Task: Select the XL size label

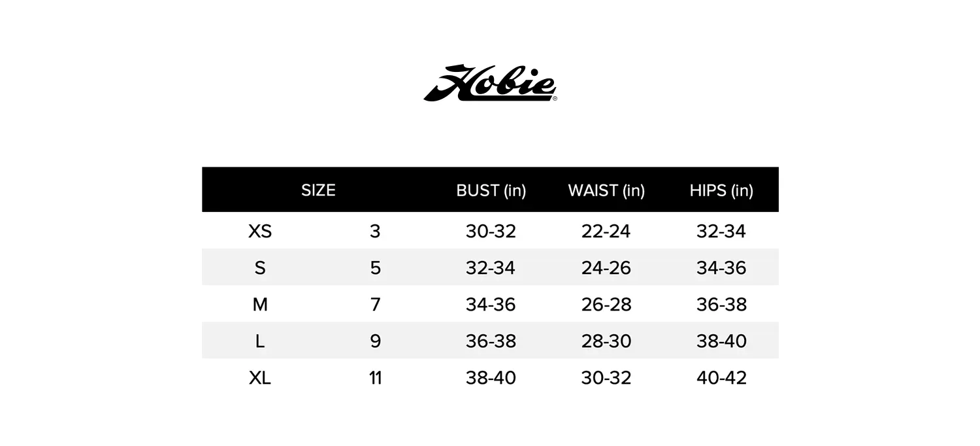Action: (x=260, y=378)
